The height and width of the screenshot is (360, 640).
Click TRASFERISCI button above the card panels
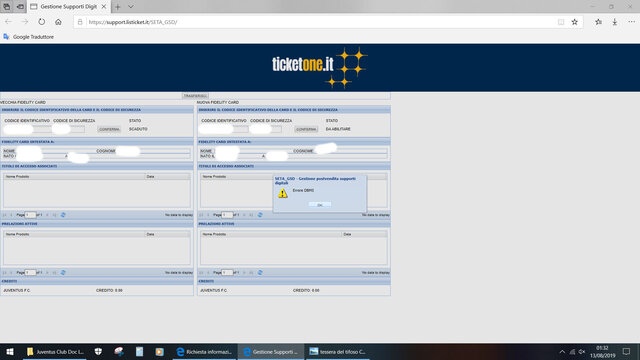coord(195,96)
